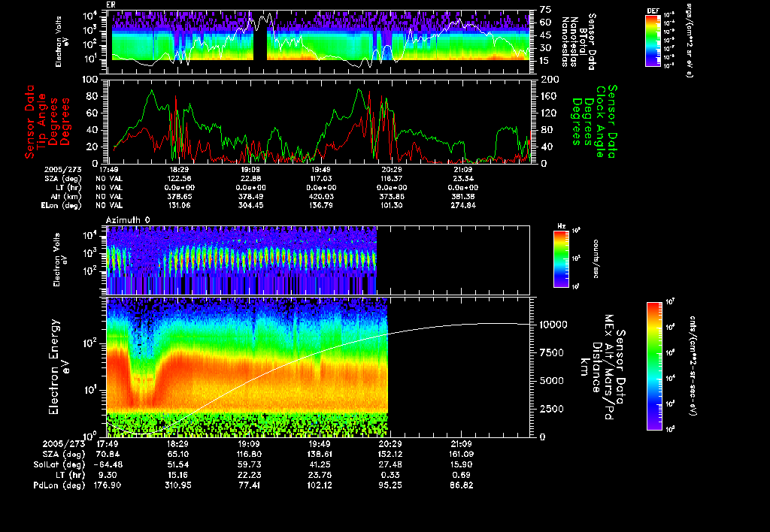Click the SolLat value 27.48
This screenshot has width=770, height=532.
click(x=390, y=465)
